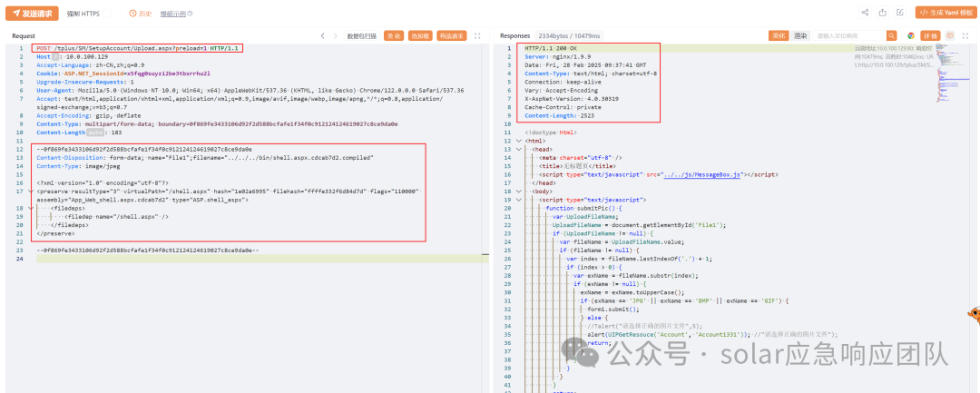The width and height of the screenshot is (980, 393).
Task: Click the generate Yaml template button
Action: point(946,13)
